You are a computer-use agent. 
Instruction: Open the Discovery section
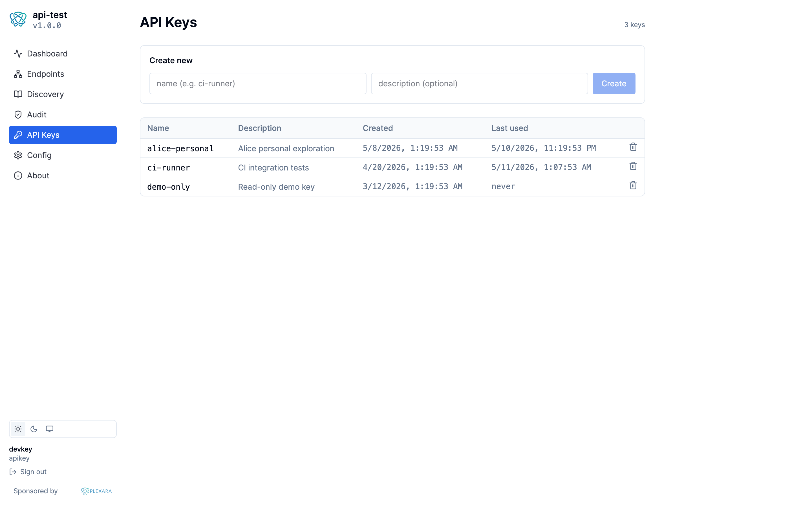tap(63, 95)
